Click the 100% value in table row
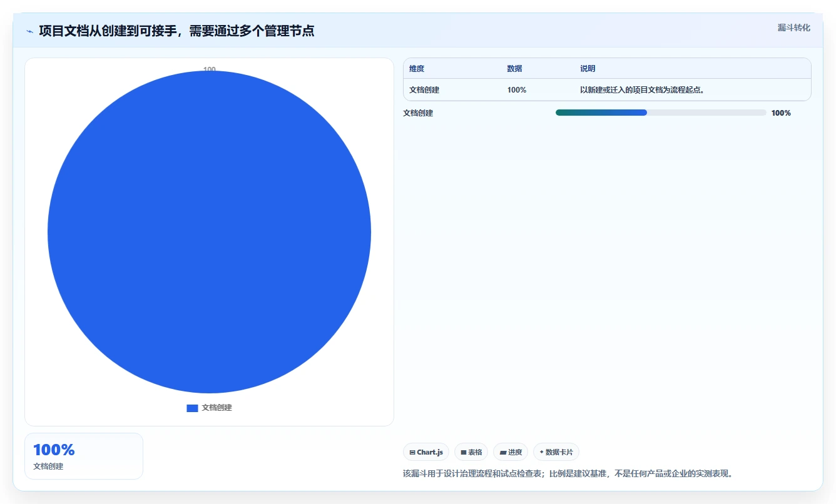This screenshot has width=836, height=504. pos(517,90)
